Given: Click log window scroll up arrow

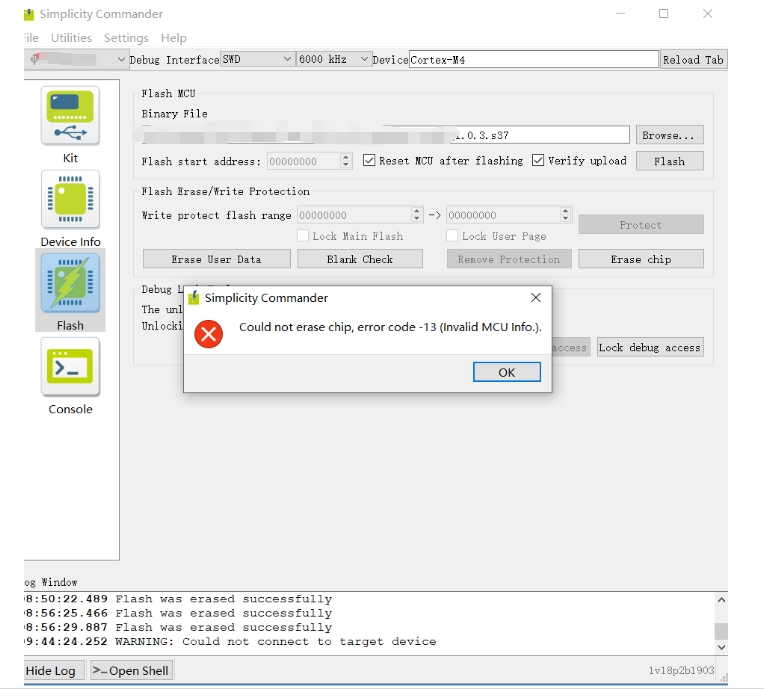Looking at the screenshot, I should click(721, 600).
